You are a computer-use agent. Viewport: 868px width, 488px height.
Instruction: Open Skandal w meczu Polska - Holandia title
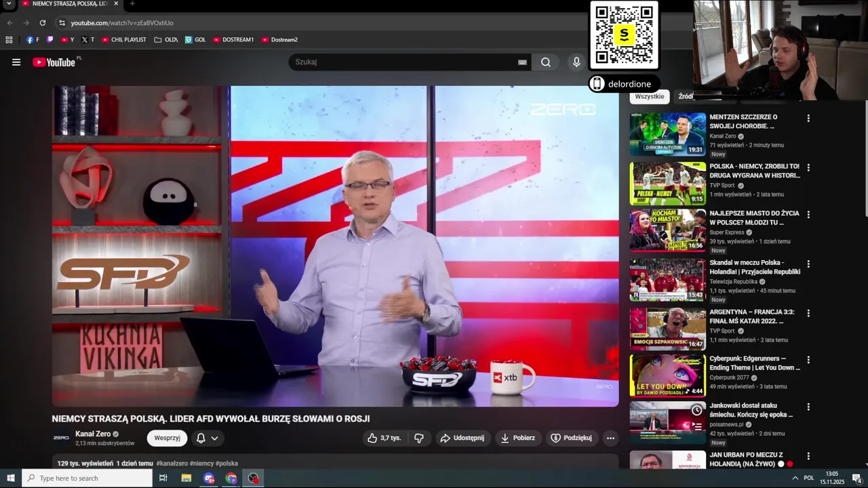coord(755,267)
